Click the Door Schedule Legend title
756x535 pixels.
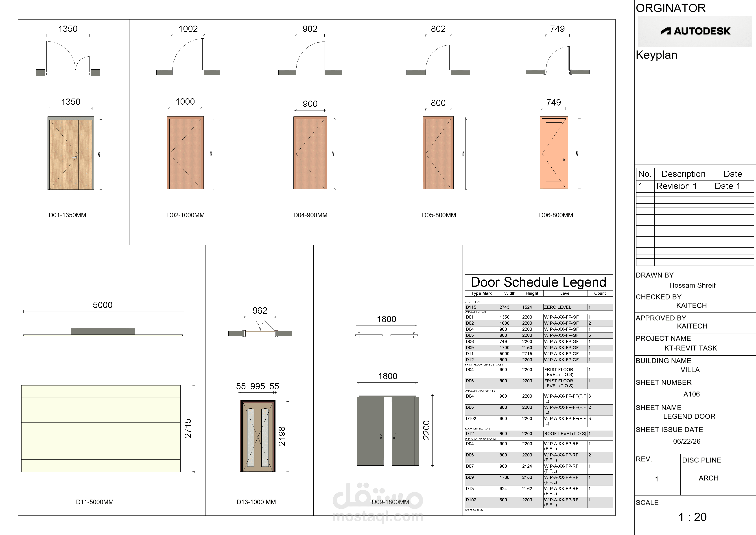538,282
